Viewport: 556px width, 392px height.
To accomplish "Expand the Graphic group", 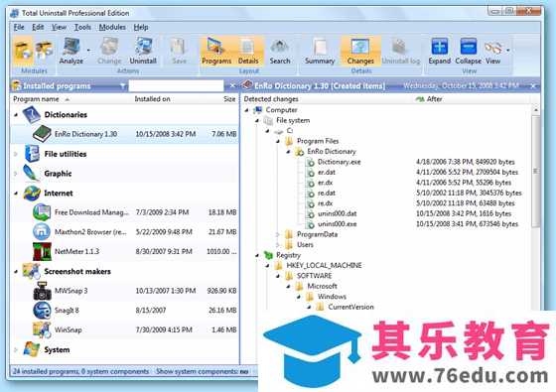I will (x=16, y=174).
